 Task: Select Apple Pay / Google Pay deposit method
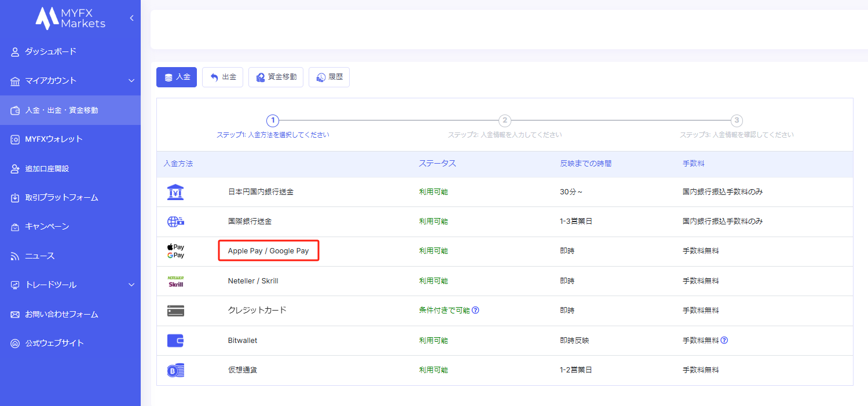point(268,251)
